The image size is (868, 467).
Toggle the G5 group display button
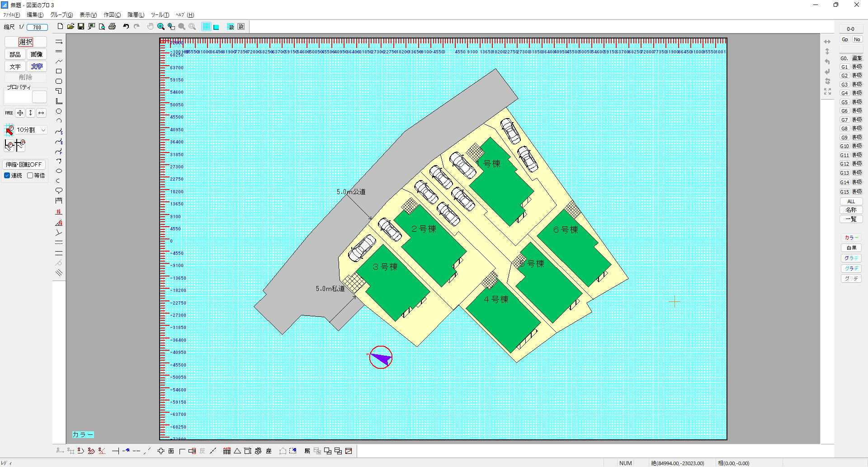[x=857, y=102]
